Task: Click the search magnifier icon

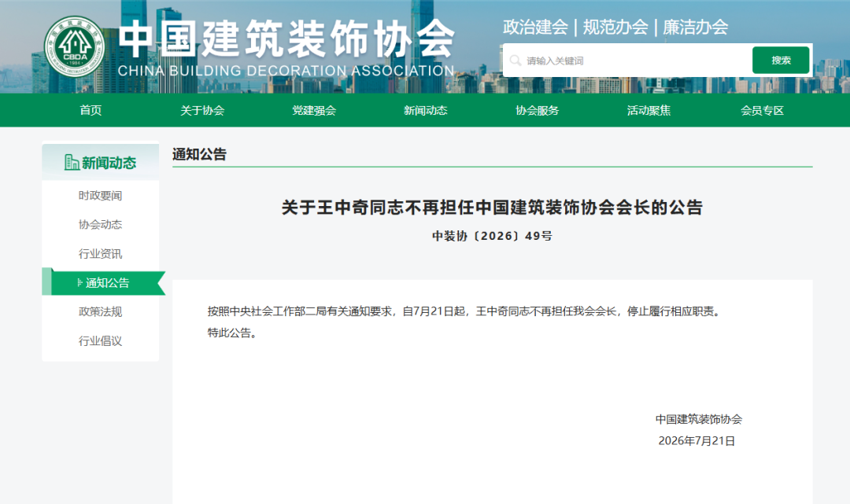Action: pyautogui.click(x=516, y=61)
